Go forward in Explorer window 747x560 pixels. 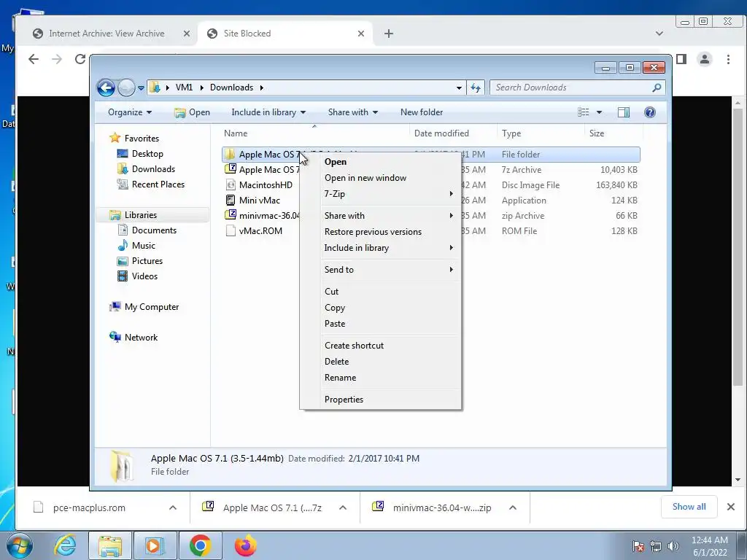pyautogui.click(x=126, y=87)
